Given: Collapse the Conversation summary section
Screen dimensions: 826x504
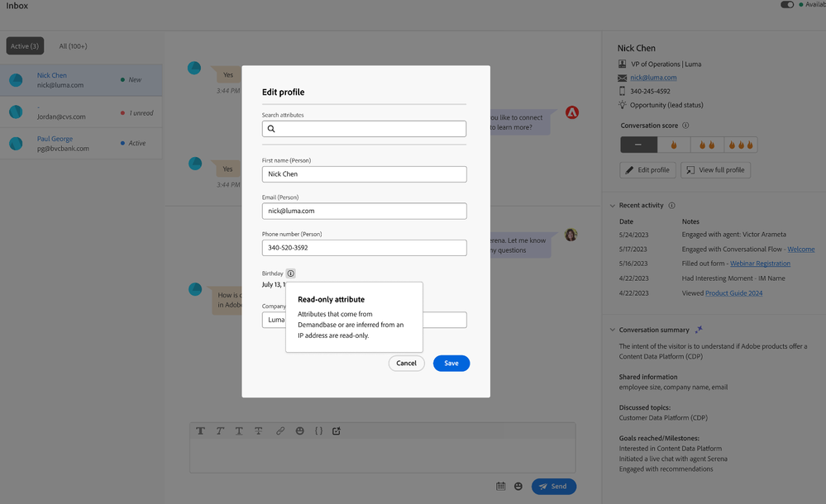Looking at the screenshot, I should (x=612, y=330).
